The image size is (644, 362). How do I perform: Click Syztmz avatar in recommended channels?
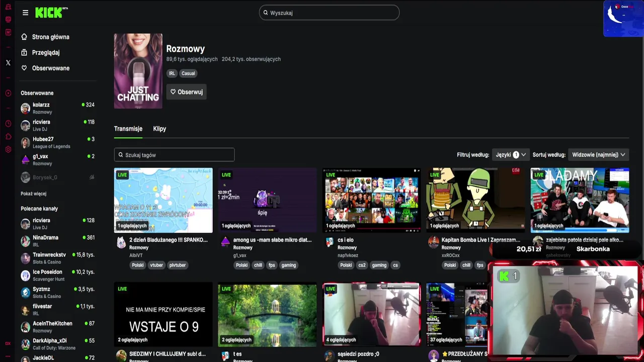(x=25, y=292)
